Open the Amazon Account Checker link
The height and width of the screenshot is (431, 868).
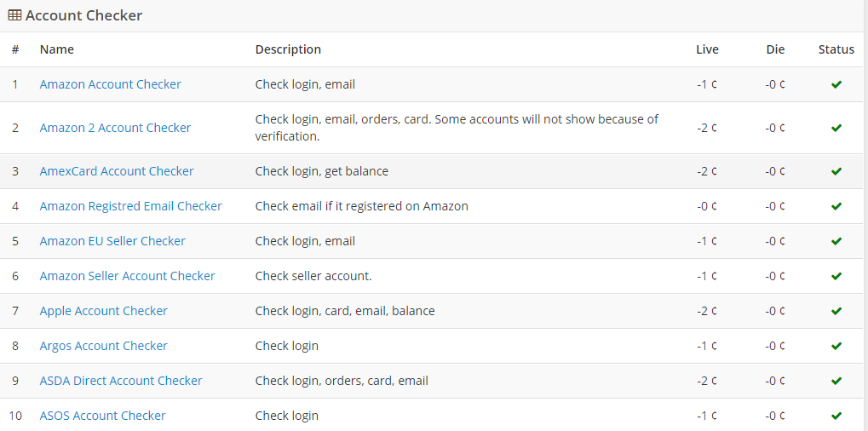[110, 84]
